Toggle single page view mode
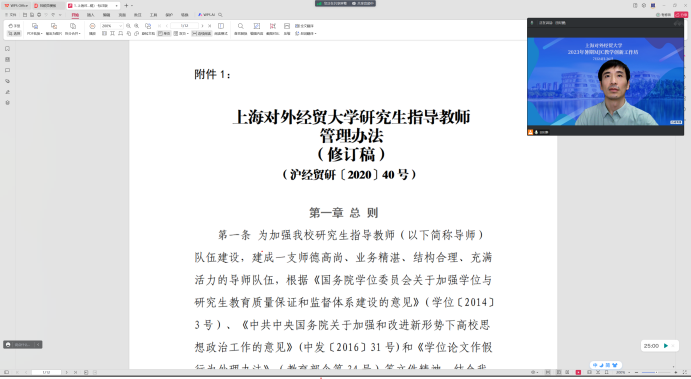The height and width of the screenshot is (379, 691). [x=164, y=33]
